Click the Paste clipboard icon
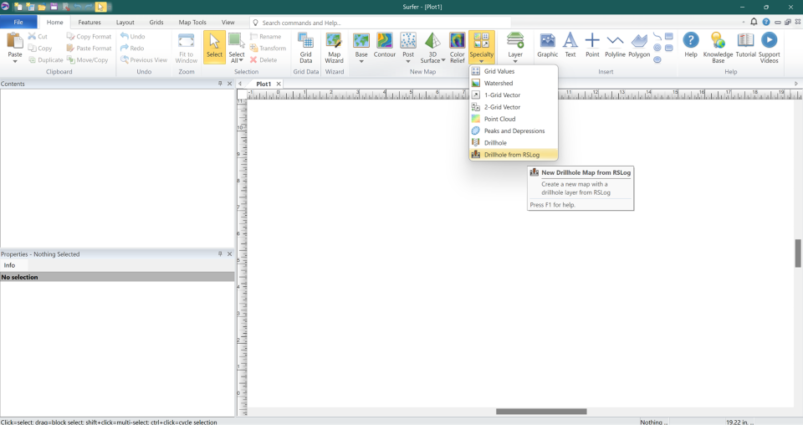This screenshot has height=425, width=803. pos(15,41)
